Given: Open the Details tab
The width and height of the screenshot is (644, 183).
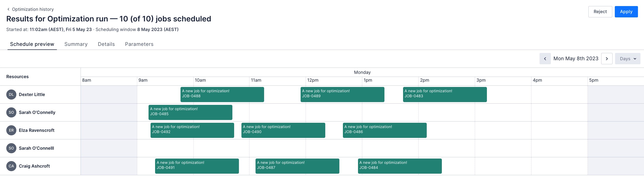Looking at the screenshot, I should [106, 44].
